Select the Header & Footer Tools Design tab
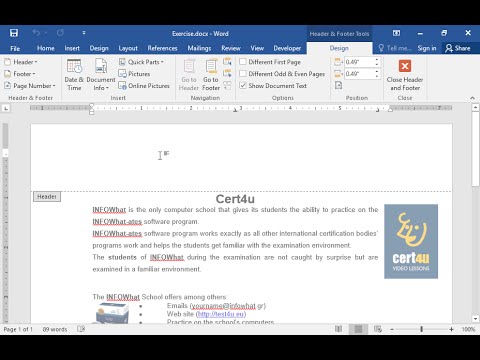Viewport: 480px width, 360px height. point(339,48)
